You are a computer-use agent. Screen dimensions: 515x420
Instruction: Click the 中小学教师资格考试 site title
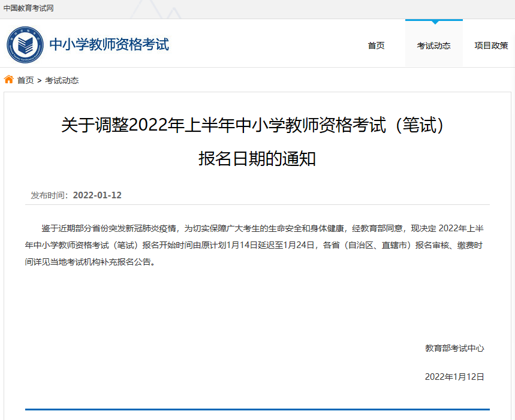click(x=109, y=44)
